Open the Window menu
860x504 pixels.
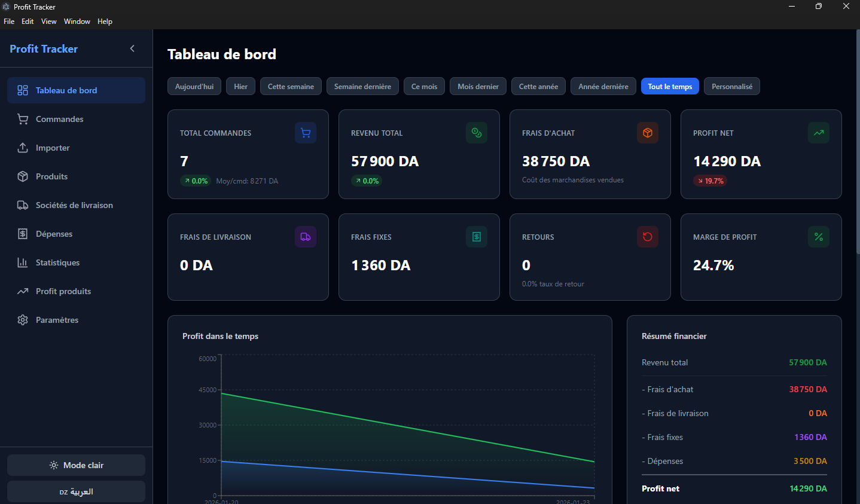77,21
